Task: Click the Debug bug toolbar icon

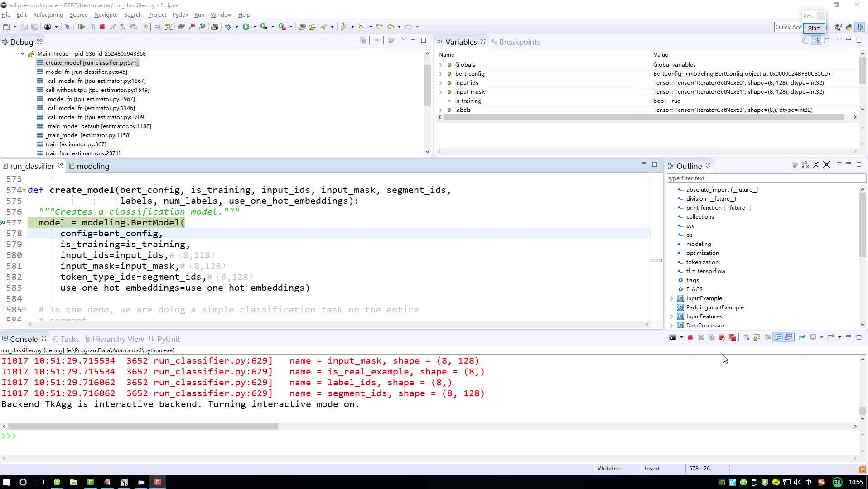Action: (x=228, y=27)
